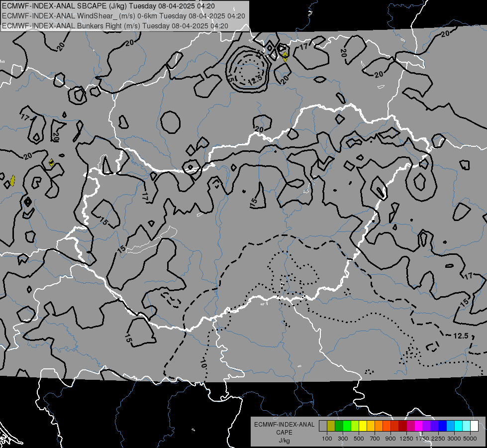This screenshot has height=448, width=487.
Task: Click the dark red legend swatch
Action: tap(402, 426)
